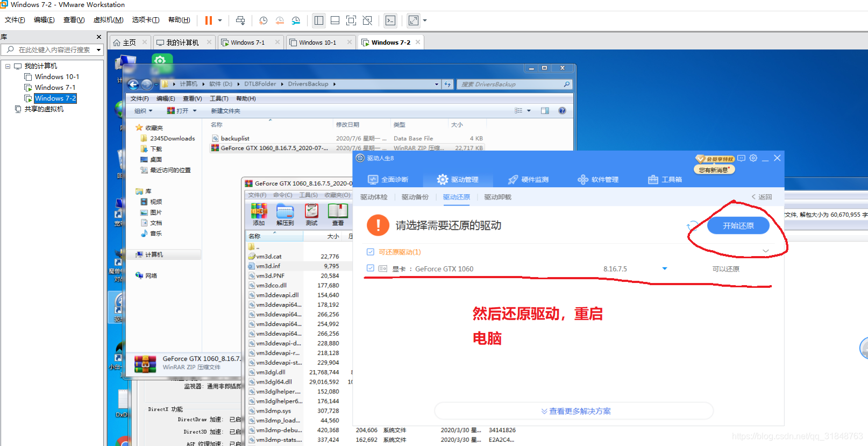
Task: Toggle the 可还原驱动(1) checkbox
Action: [x=370, y=252]
